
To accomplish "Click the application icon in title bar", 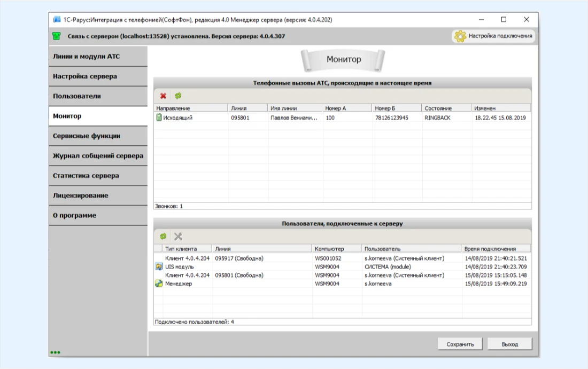I will tap(57, 19).
